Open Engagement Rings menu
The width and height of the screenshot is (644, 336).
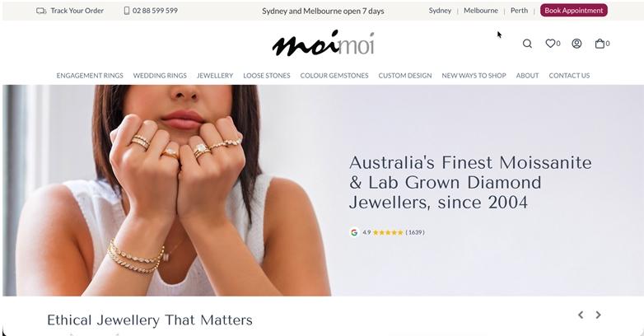point(90,76)
